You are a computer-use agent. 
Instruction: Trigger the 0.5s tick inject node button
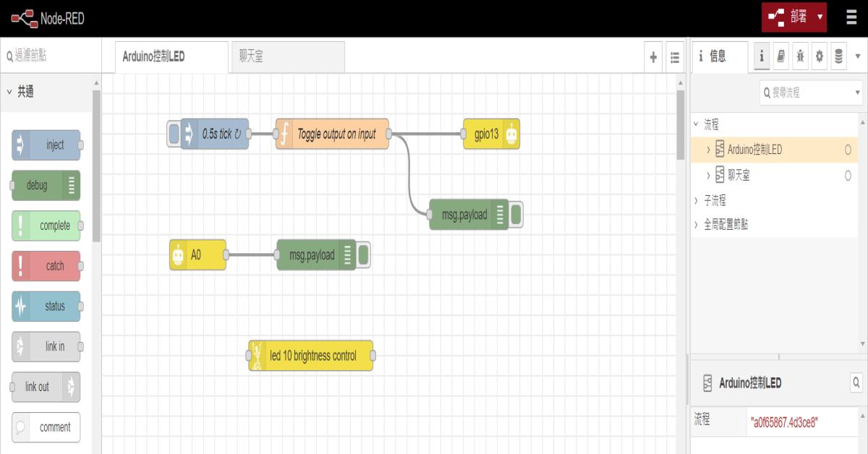(x=174, y=134)
